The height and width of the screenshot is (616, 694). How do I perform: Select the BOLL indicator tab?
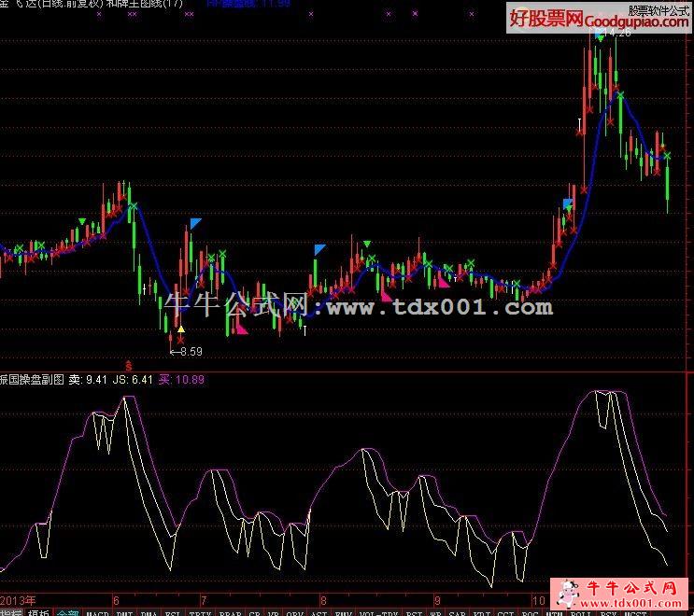pyautogui.click(x=581, y=612)
